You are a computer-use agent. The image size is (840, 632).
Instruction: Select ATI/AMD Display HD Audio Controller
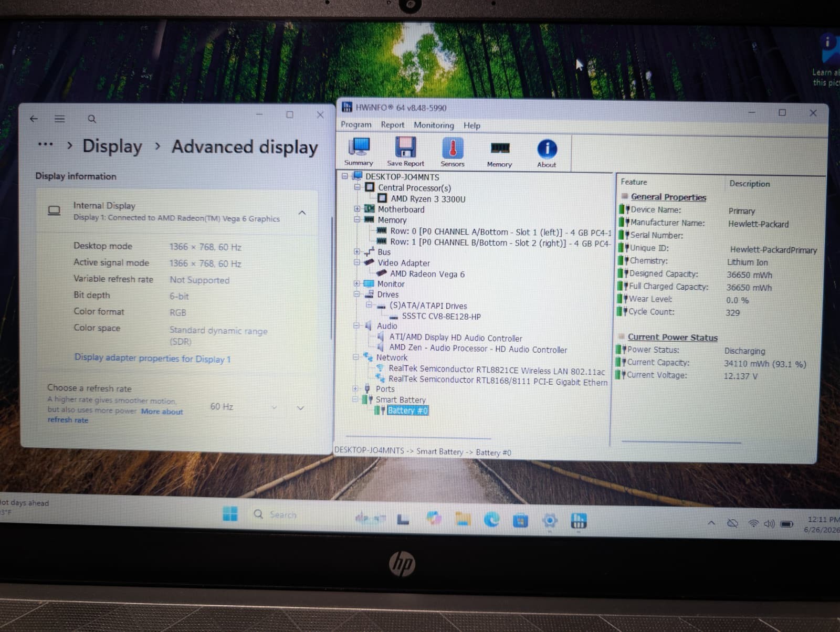[456, 338]
